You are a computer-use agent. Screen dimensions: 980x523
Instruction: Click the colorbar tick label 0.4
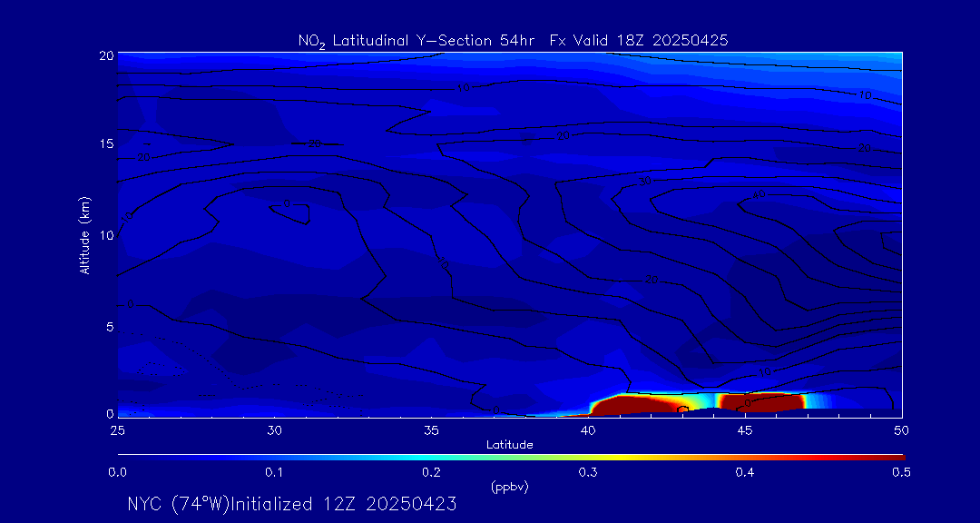pos(744,472)
